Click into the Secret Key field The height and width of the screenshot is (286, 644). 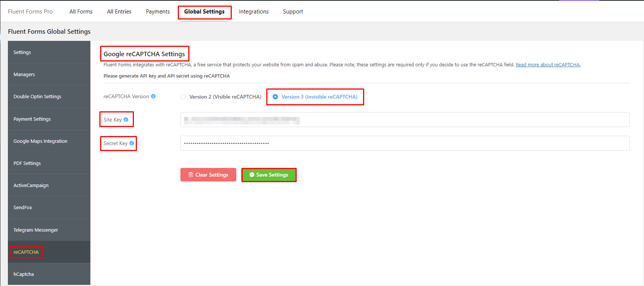[x=404, y=143]
